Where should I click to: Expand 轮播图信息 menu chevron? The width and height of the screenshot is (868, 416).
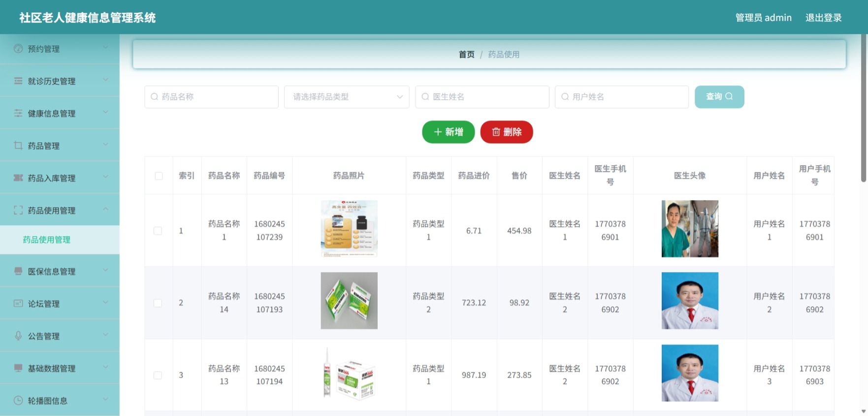[x=105, y=399]
